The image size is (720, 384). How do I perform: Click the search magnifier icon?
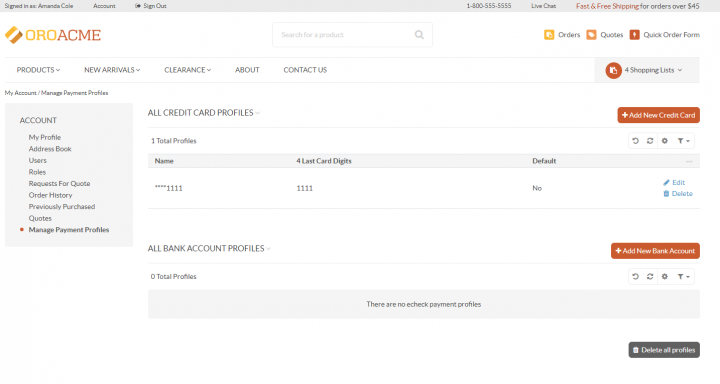pyautogui.click(x=419, y=34)
